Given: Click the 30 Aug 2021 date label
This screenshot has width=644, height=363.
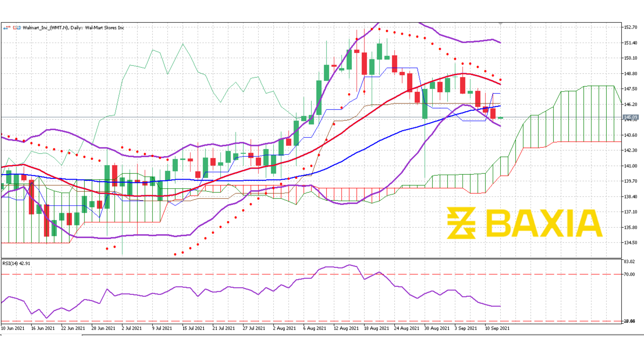Looking at the screenshot, I should 437,328.
